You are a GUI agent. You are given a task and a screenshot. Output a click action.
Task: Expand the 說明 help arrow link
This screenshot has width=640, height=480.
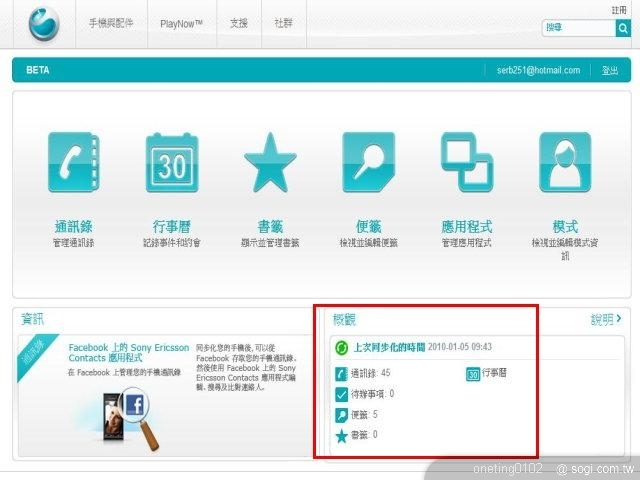[x=606, y=319]
